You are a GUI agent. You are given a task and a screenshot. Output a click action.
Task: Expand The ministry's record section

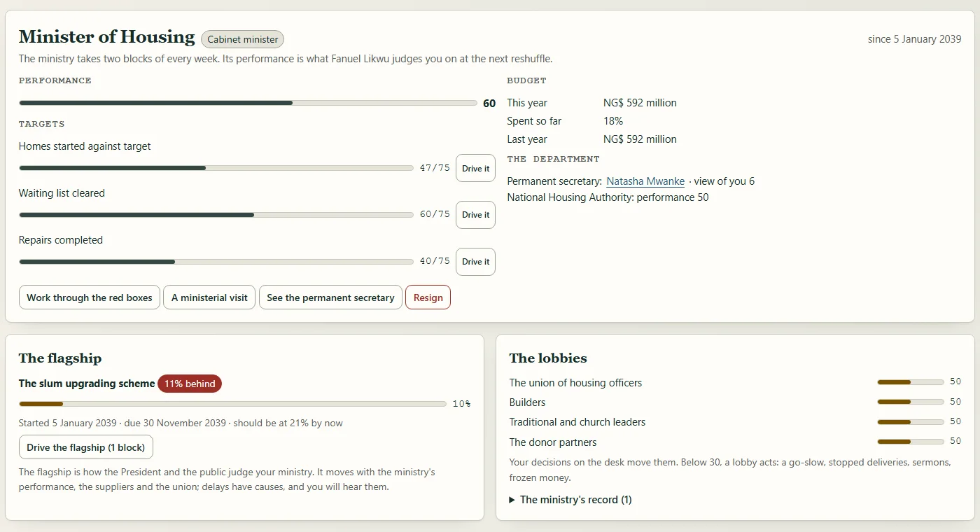pyautogui.click(x=570, y=500)
